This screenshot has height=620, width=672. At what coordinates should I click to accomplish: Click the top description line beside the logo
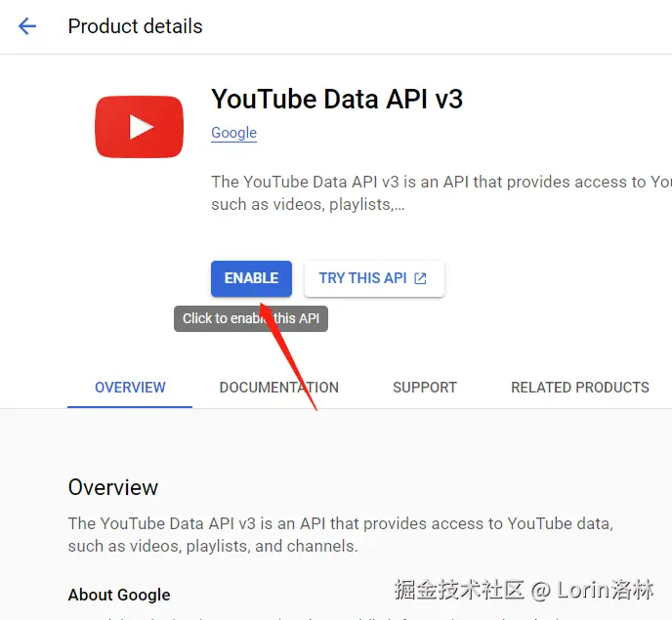pyautogui.click(x=441, y=183)
